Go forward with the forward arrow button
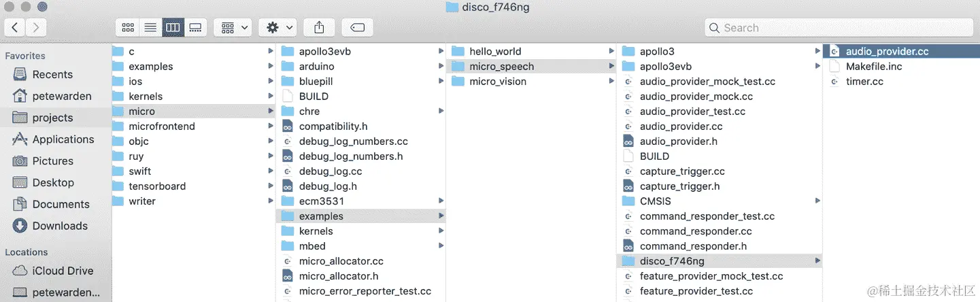The height and width of the screenshot is (302, 980). click(x=36, y=27)
